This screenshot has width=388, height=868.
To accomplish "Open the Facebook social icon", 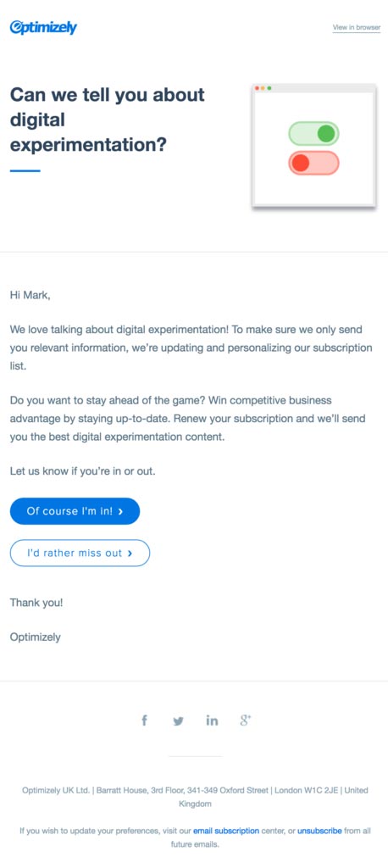I will [145, 721].
